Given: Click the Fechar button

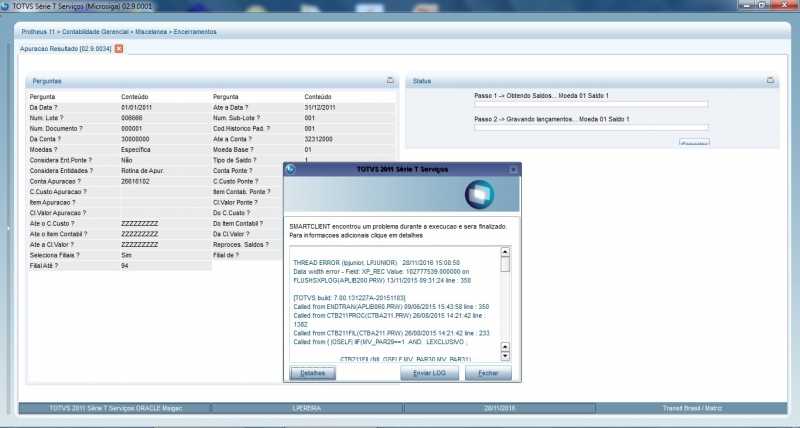Looking at the screenshot, I should pos(488,373).
